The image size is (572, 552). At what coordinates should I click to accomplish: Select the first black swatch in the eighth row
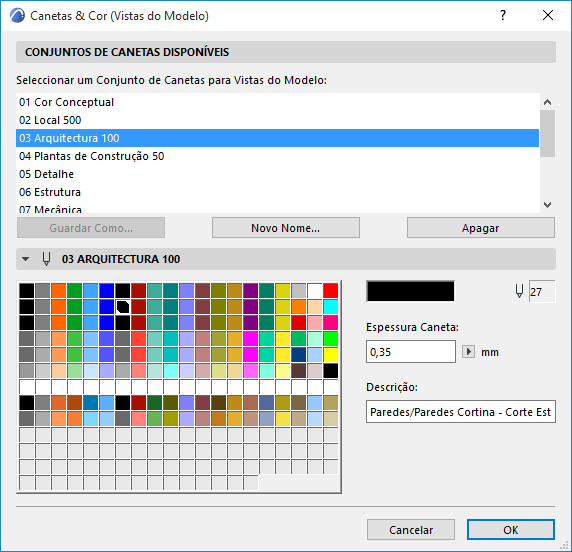[27, 403]
